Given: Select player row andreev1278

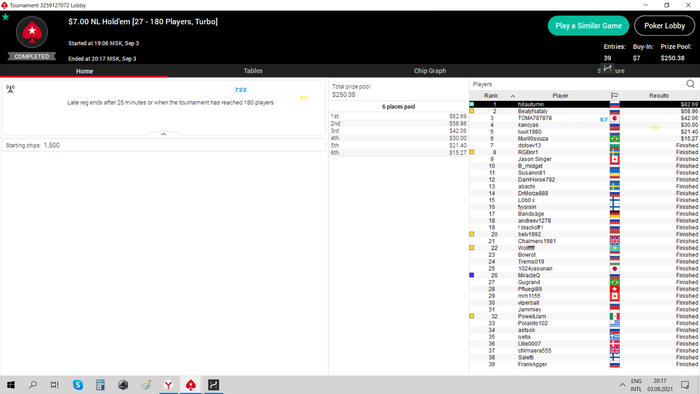Looking at the screenshot, I should pos(584,220).
